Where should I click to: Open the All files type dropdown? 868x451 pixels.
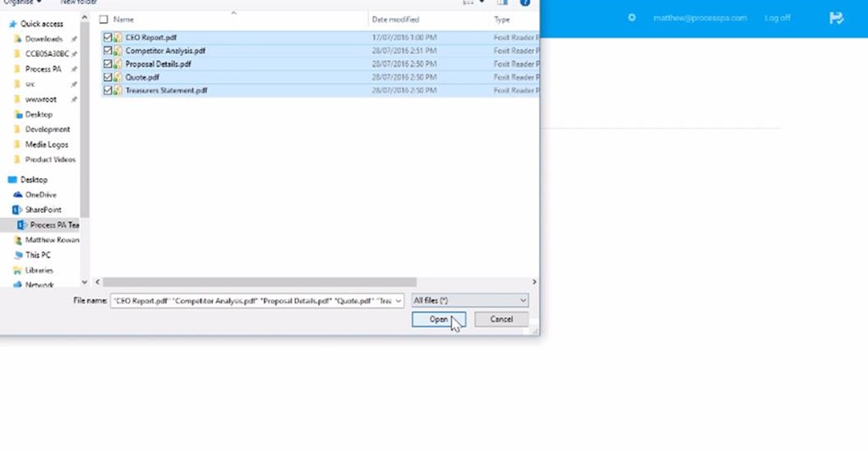point(470,300)
